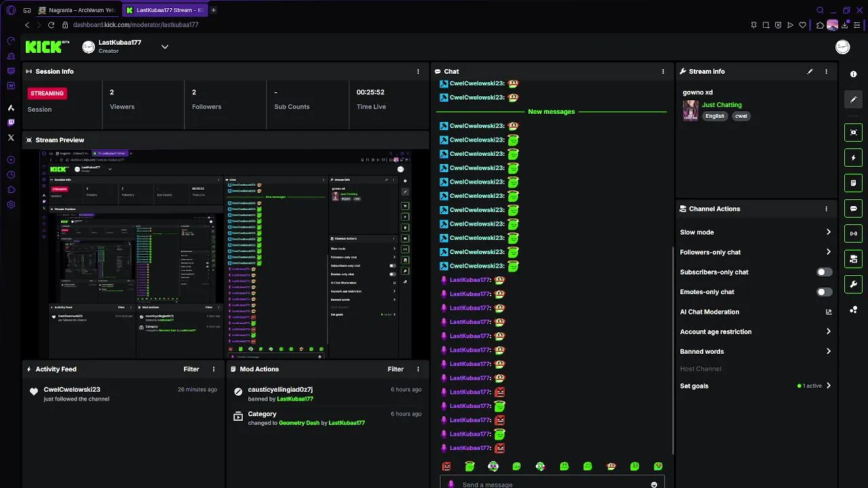Open Opera GX sidebar settings gear
868x488 pixels.
coord(11,205)
